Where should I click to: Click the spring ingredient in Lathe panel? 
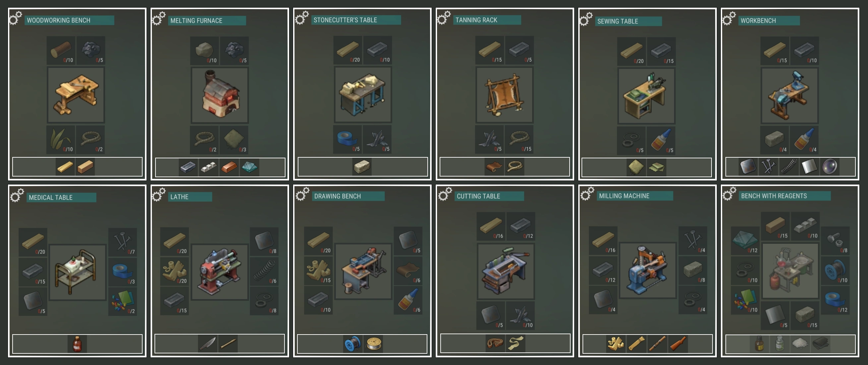(x=264, y=271)
